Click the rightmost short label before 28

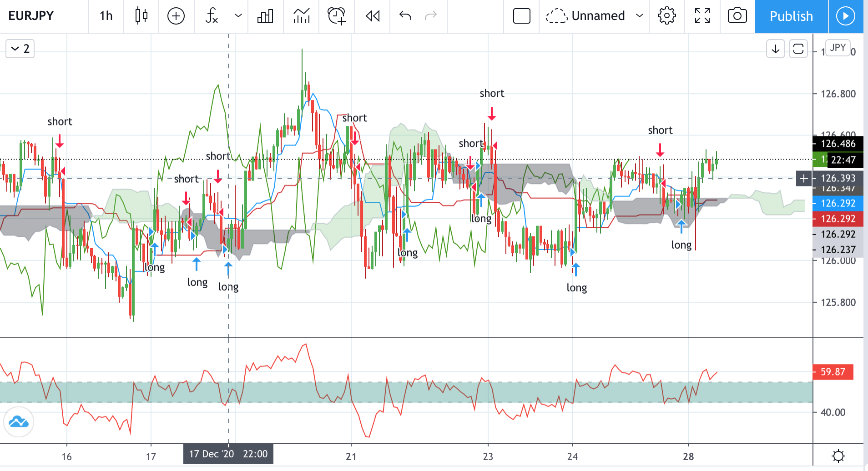click(660, 130)
